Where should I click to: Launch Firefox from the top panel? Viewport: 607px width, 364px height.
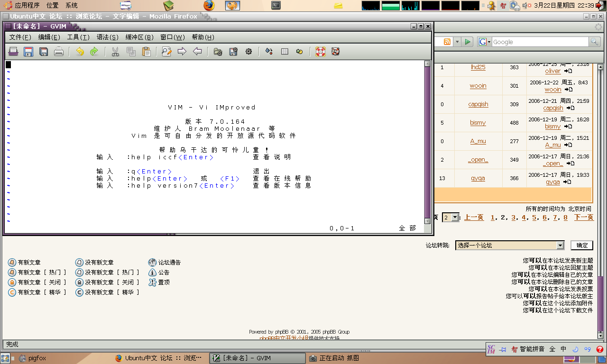click(x=209, y=5)
